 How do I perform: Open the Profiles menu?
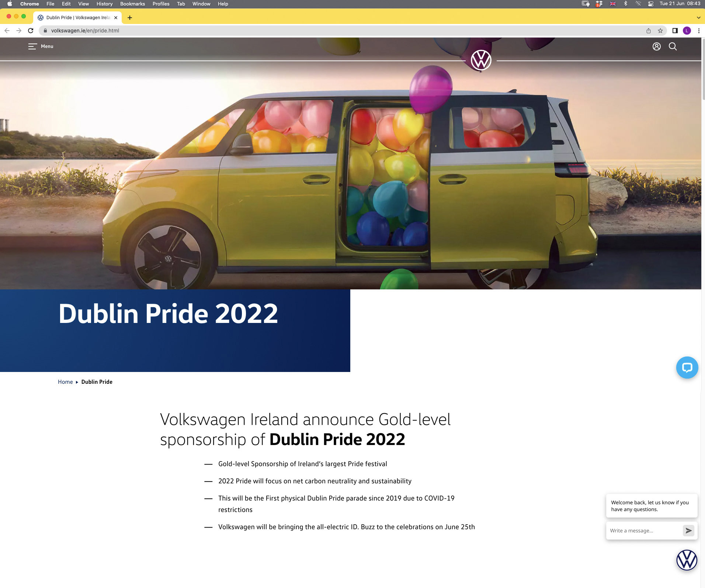point(161,4)
